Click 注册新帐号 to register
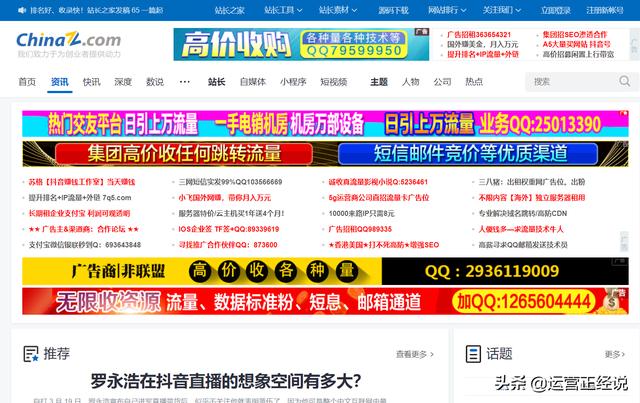This screenshot has height=403, width=640. [x=605, y=10]
